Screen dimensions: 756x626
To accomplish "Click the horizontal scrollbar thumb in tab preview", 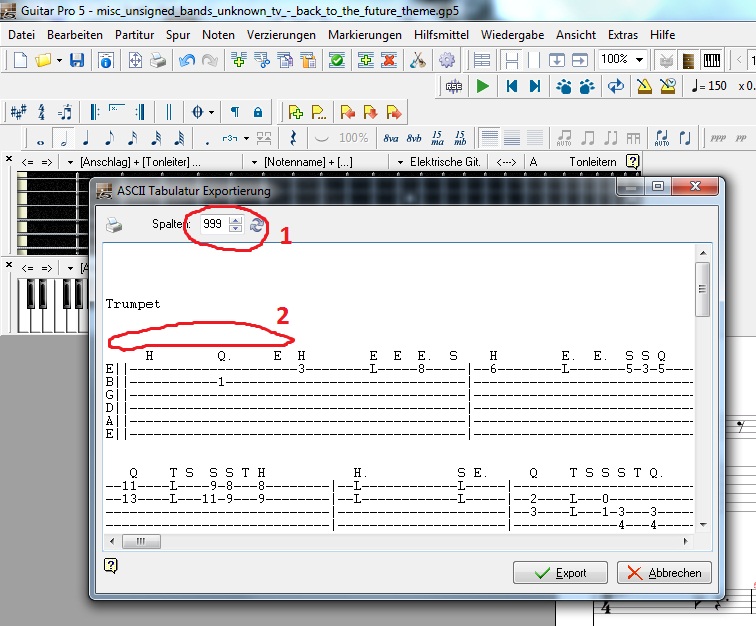I will click(x=141, y=541).
